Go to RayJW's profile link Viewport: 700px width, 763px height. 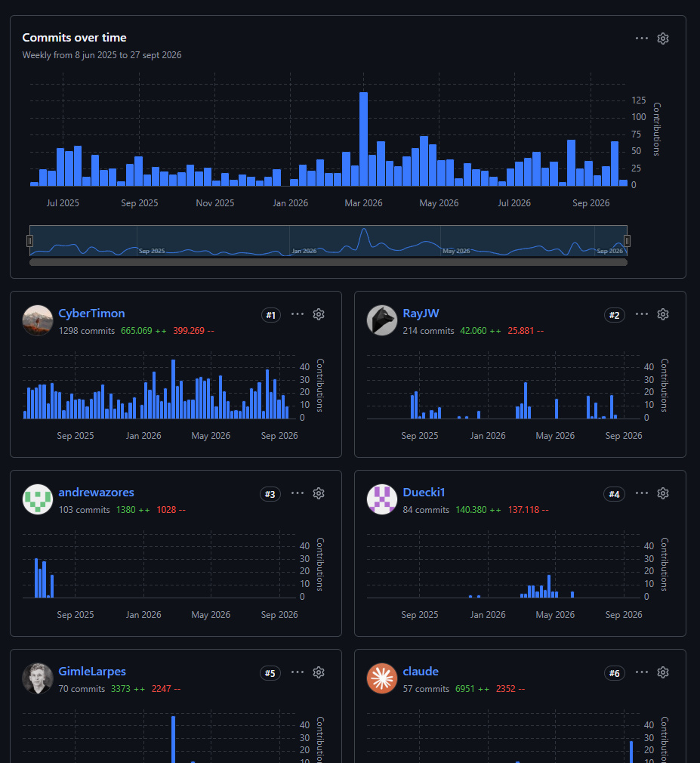pyautogui.click(x=421, y=314)
